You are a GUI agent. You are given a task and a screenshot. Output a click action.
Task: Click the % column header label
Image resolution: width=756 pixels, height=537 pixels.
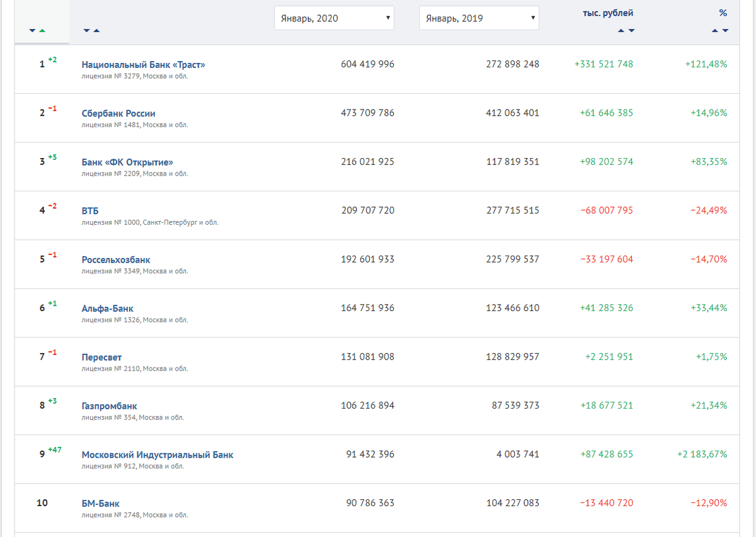723,13
